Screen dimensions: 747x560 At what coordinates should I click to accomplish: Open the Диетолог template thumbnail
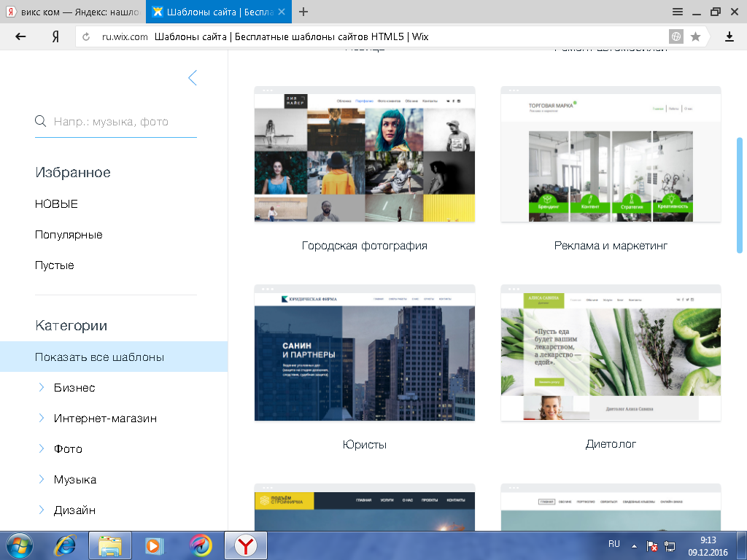(611, 353)
